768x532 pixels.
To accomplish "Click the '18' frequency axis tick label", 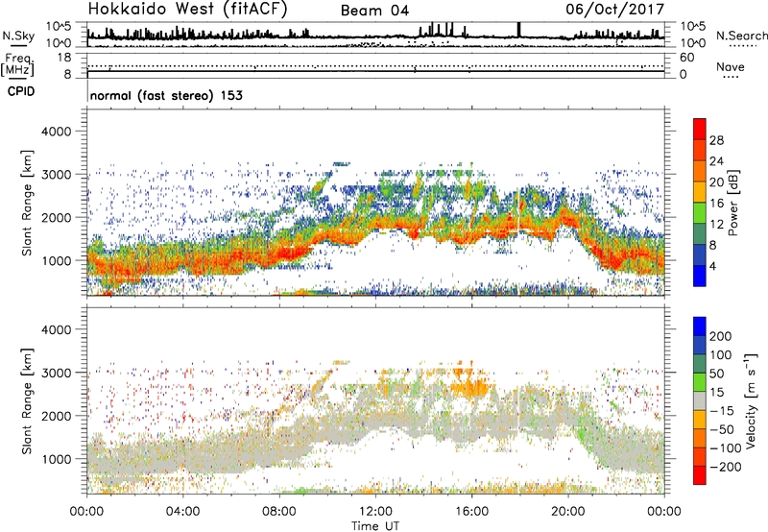I will pyautogui.click(x=65, y=58).
